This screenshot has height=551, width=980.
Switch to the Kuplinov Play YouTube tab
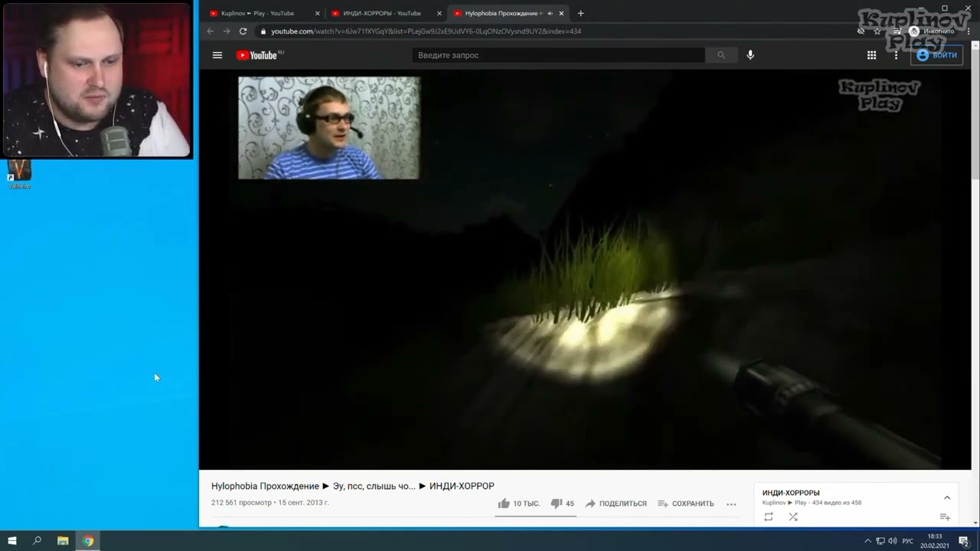(x=264, y=13)
